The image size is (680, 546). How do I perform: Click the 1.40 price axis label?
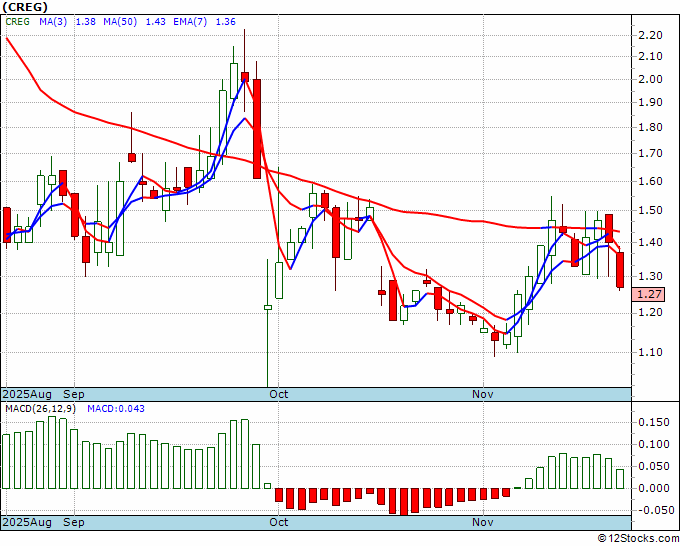tap(650, 242)
